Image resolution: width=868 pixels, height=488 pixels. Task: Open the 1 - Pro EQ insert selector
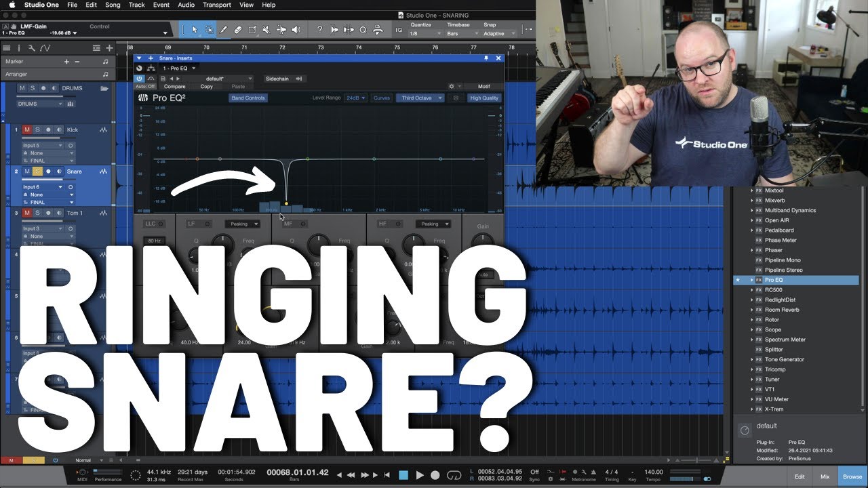pyautogui.click(x=178, y=68)
